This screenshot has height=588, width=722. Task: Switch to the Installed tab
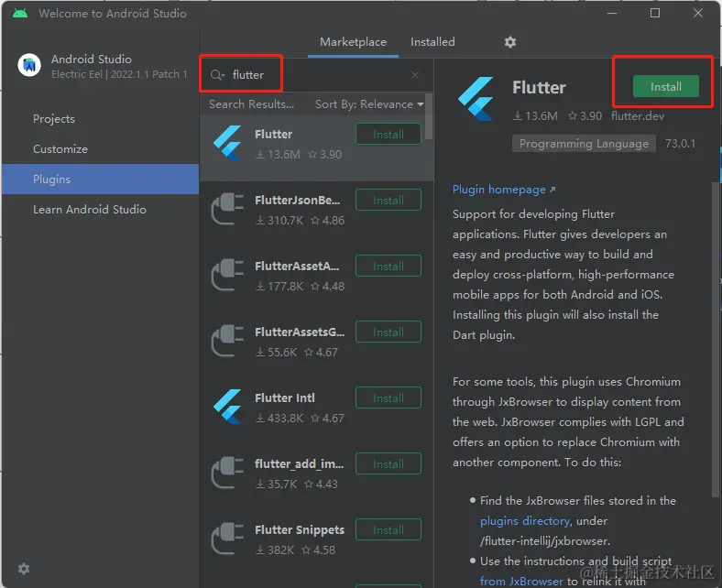(x=432, y=42)
